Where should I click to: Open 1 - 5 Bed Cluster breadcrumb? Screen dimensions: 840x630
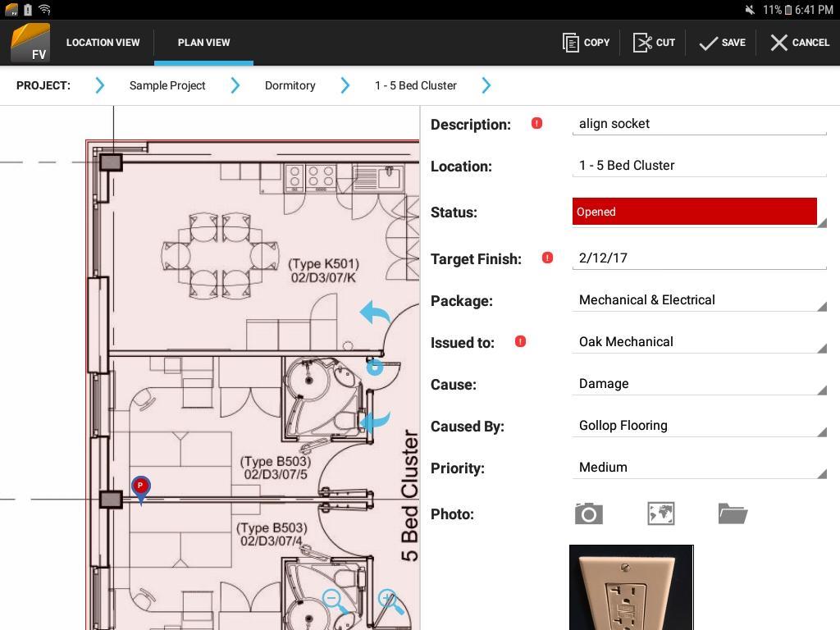tap(416, 85)
